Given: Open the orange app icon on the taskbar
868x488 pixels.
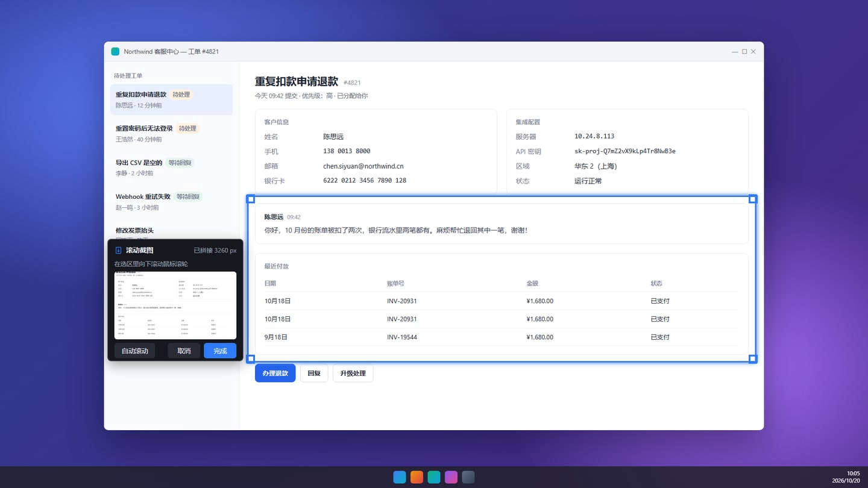Looking at the screenshot, I should point(417,477).
